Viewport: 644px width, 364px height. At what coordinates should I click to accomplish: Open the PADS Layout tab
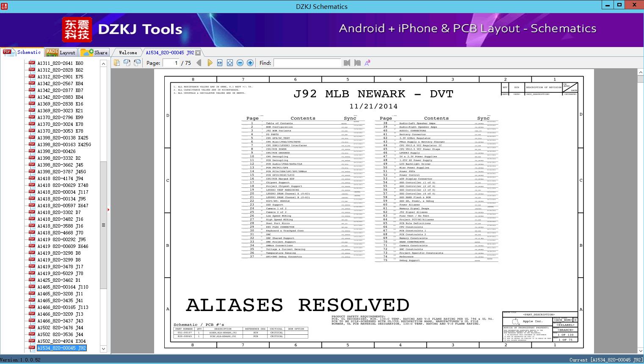[x=61, y=52]
